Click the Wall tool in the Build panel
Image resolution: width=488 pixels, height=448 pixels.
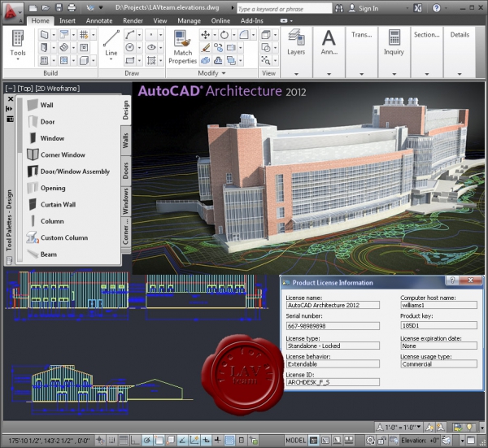coord(45,34)
